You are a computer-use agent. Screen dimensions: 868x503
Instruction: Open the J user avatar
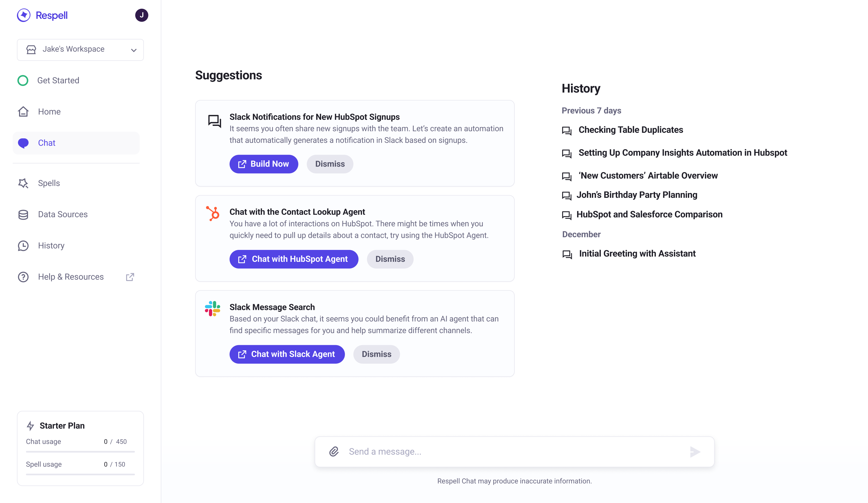point(141,15)
